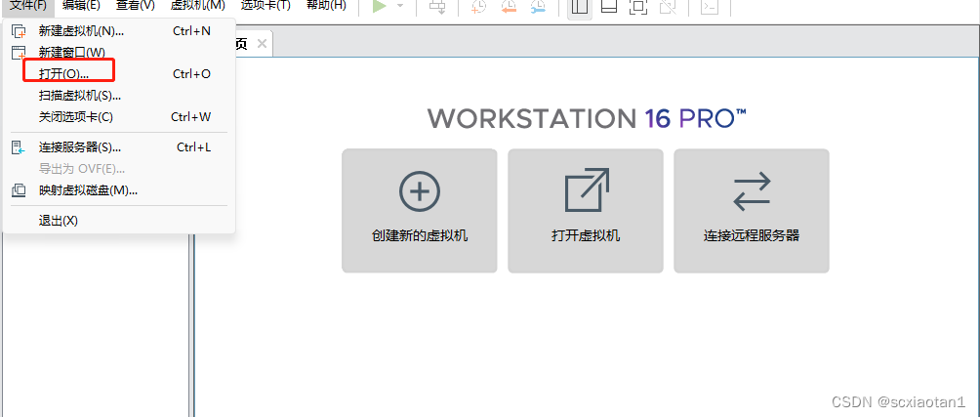
Task: Toggle the show library sidebar icon
Action: [580, 7]
